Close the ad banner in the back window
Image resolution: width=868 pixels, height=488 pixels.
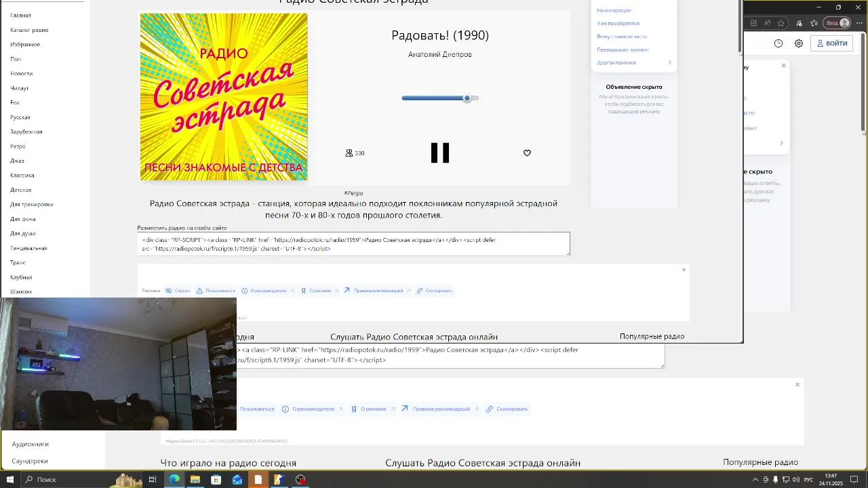point(797,384)
